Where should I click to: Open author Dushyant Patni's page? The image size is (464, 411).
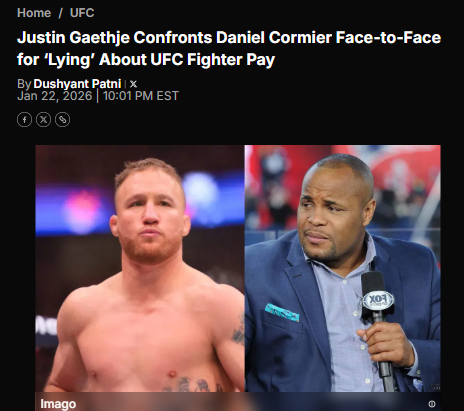[x=77, y=84]
